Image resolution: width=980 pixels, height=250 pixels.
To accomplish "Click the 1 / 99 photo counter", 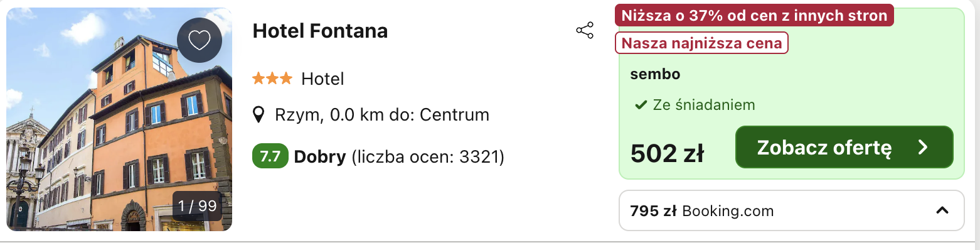I will coord(197,206).
